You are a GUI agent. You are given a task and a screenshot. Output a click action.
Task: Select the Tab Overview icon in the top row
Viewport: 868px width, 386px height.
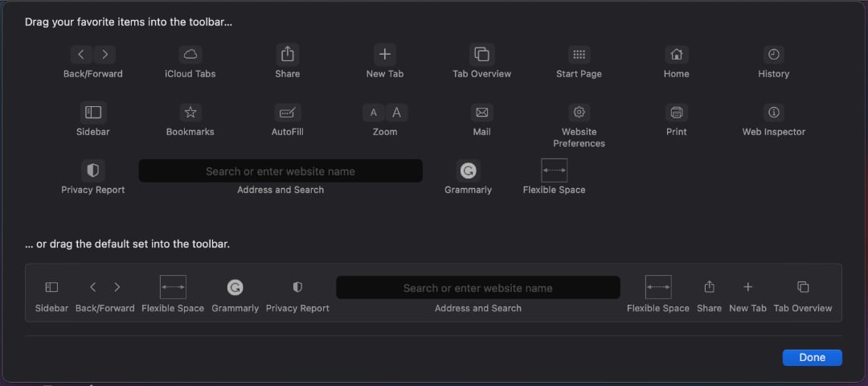tap(481, 54)
